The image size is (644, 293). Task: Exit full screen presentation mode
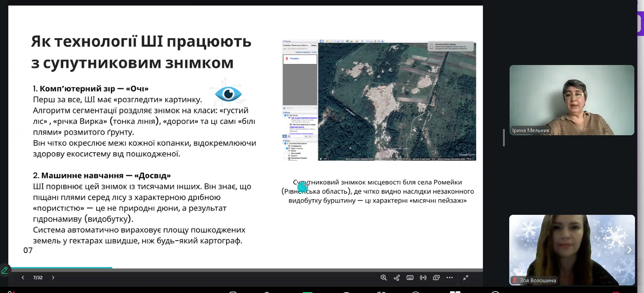coord(466,277)
